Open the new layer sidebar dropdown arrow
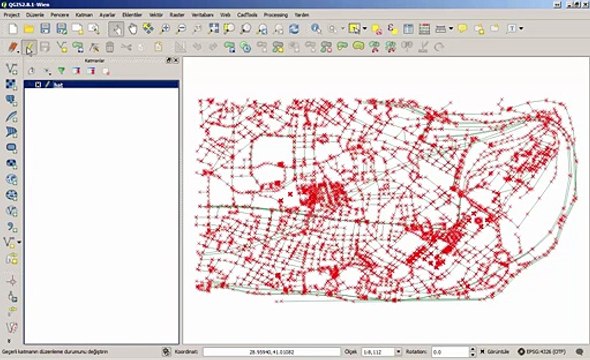590x360 pixels. (19, 242)
